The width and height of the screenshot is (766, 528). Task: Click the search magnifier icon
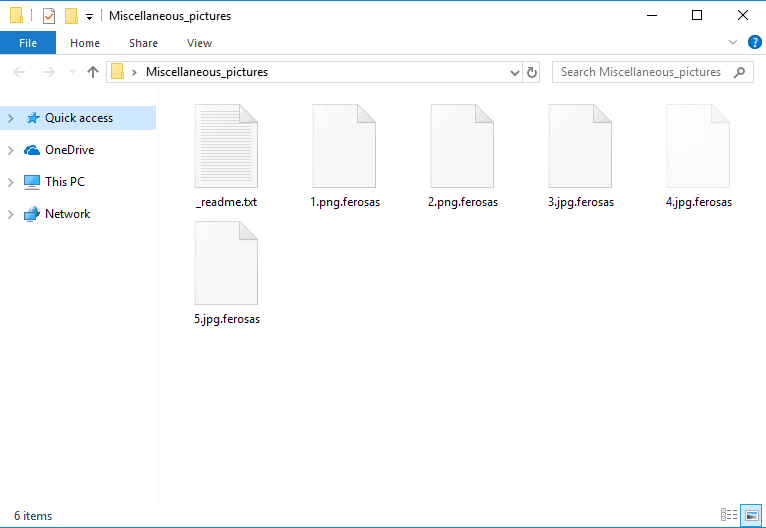point(740,72)
